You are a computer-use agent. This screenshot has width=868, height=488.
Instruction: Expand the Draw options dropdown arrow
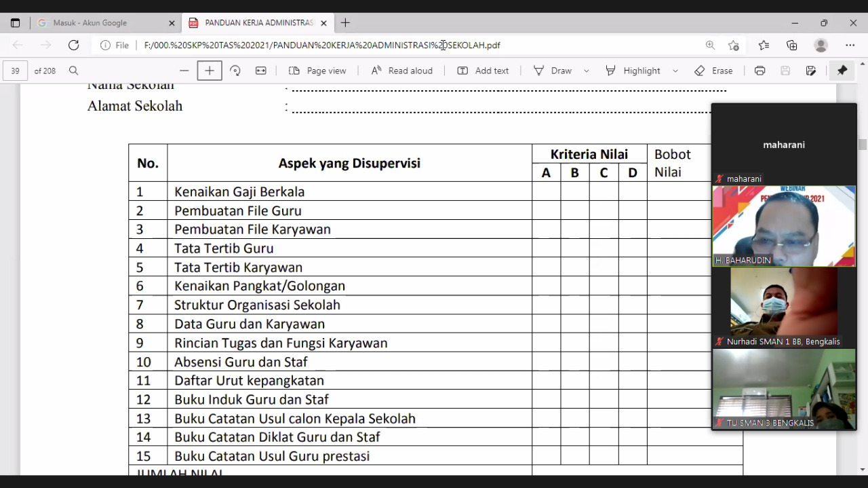587,71
